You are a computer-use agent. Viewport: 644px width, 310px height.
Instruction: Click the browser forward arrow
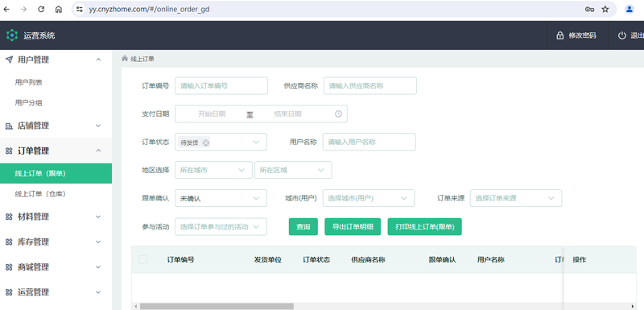point(23,9)
